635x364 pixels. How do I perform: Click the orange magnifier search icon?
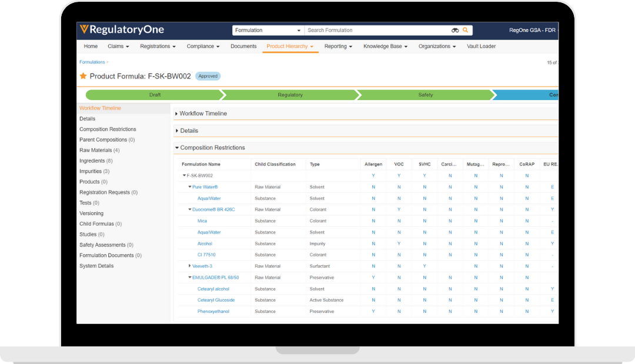tap(465, 30)
